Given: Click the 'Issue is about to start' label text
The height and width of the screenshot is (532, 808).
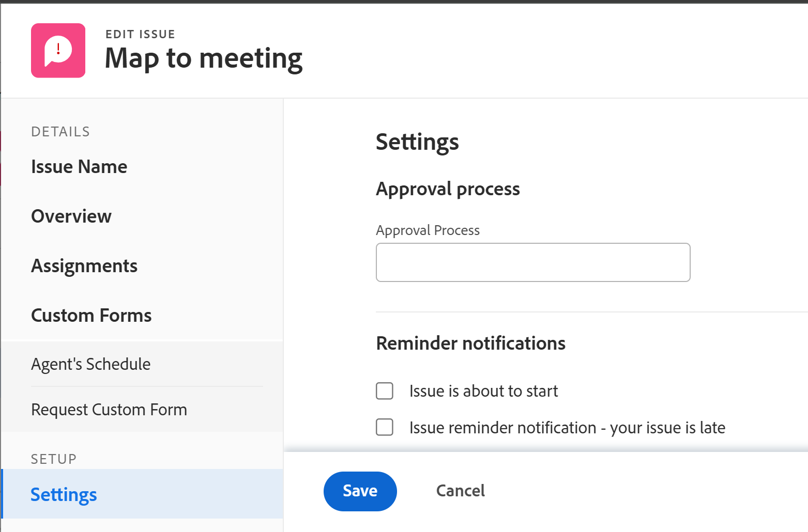Looking at the screenshot, I should pyautogui.click(x=483, y=391).
